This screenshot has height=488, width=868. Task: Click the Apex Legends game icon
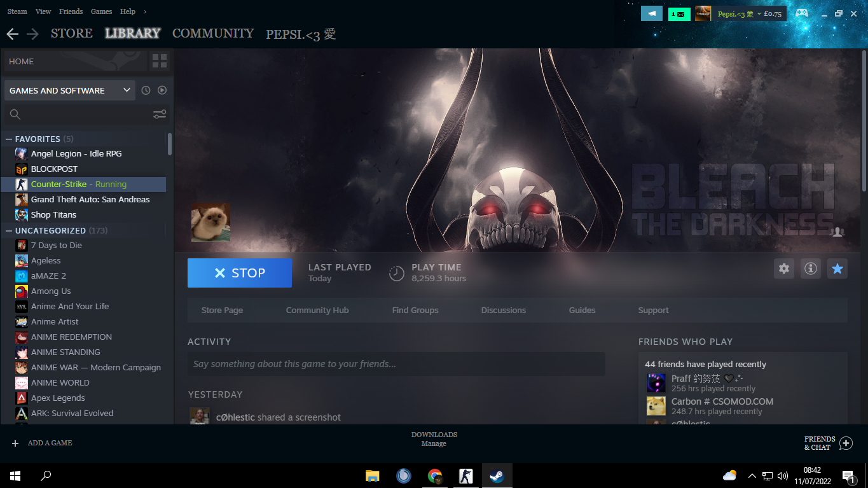click(x=22, y=398)
